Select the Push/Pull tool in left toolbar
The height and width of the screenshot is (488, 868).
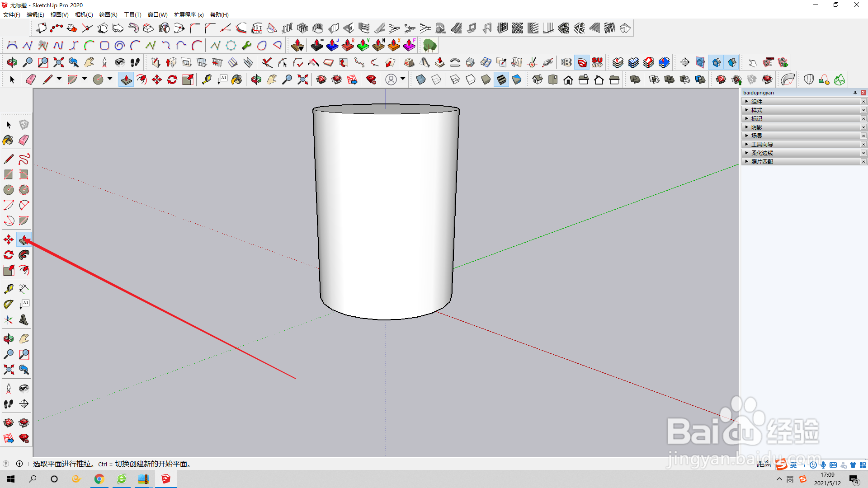point(24,239)
